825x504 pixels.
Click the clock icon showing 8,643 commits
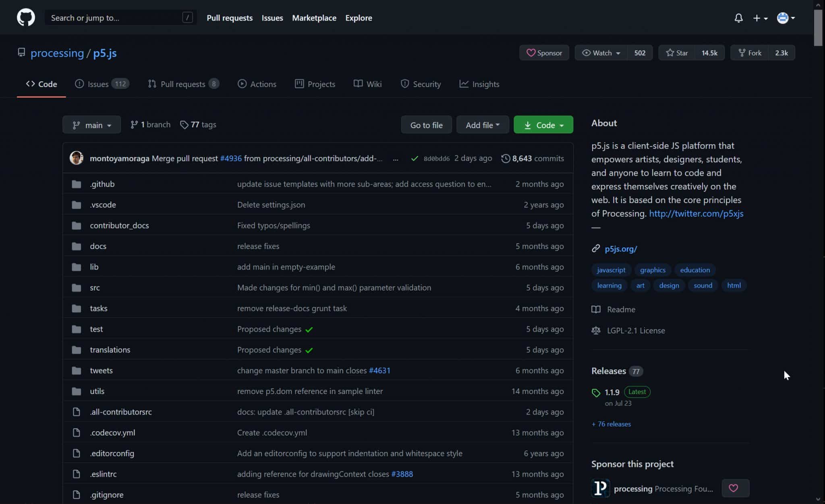pyautogui.click(x=506, y=158)
